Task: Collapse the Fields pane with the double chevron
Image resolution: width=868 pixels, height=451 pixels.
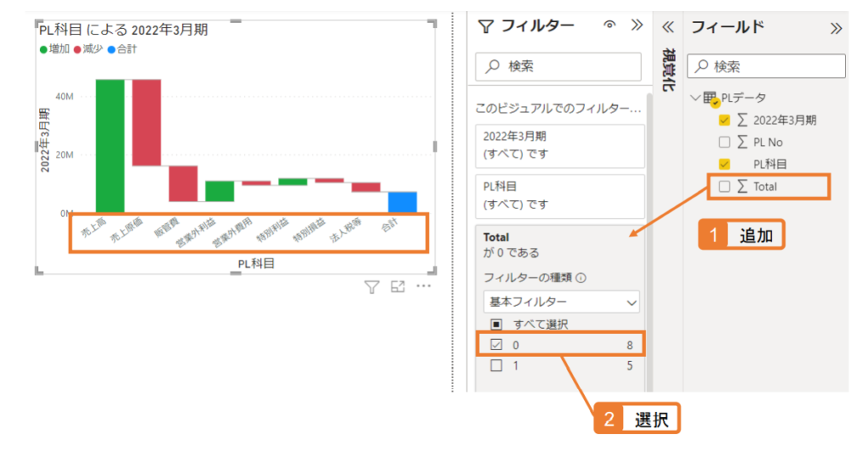Action: point(836,28)
